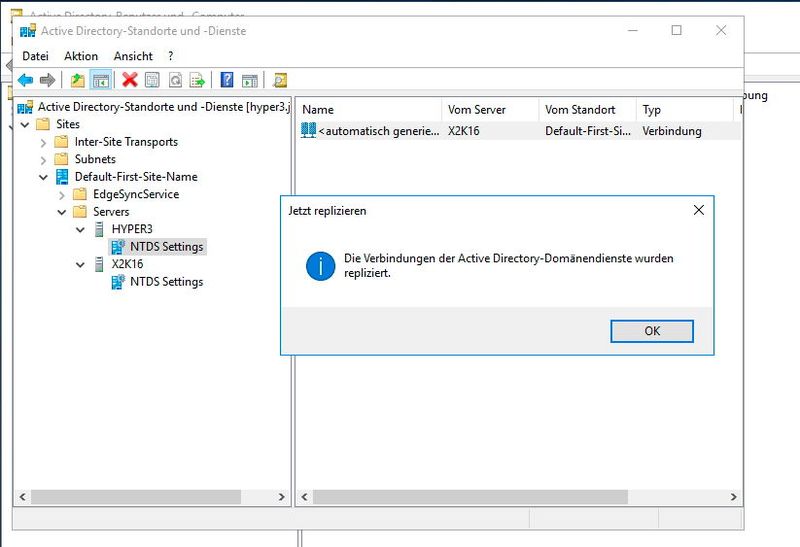Select NTDS Settings under X2K16
Viewport: 800px width, 547px height.
166,282
